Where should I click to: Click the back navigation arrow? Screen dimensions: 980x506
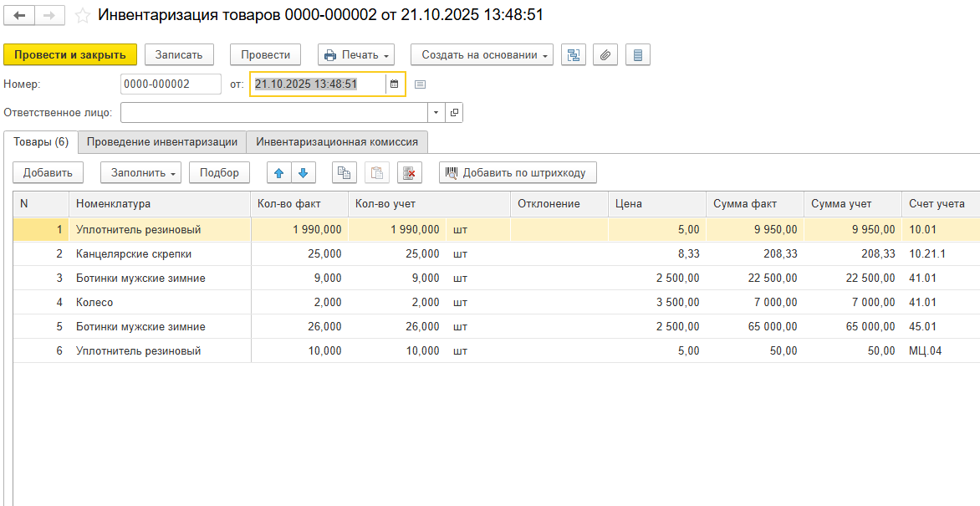[20, 16]
